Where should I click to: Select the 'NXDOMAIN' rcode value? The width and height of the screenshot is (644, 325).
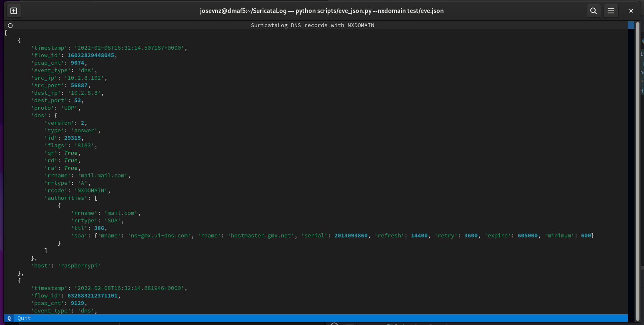click(x=91, y=190)
